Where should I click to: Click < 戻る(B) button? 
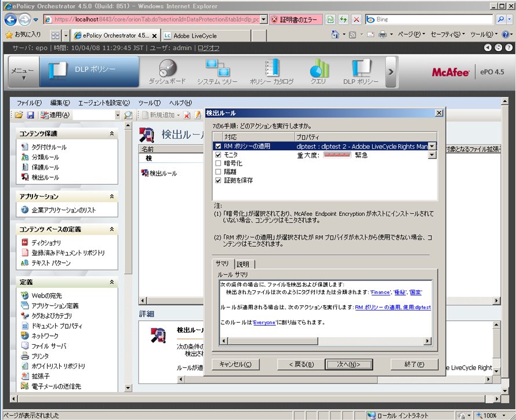pos(301,364)
